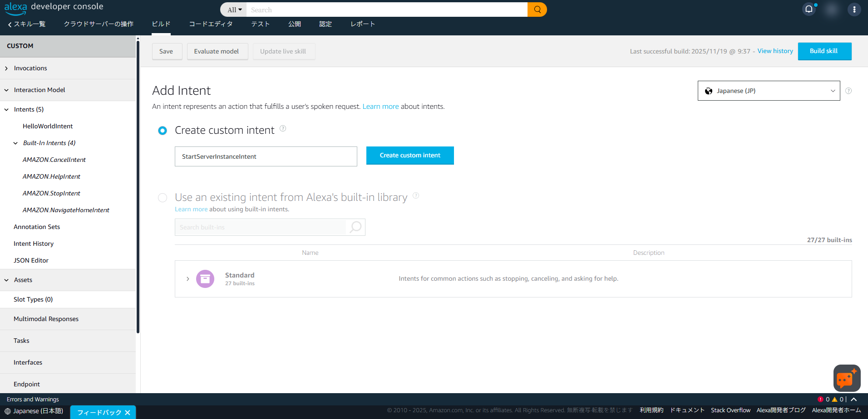Switch to the ビルド tab

click(x=161, y=24)
